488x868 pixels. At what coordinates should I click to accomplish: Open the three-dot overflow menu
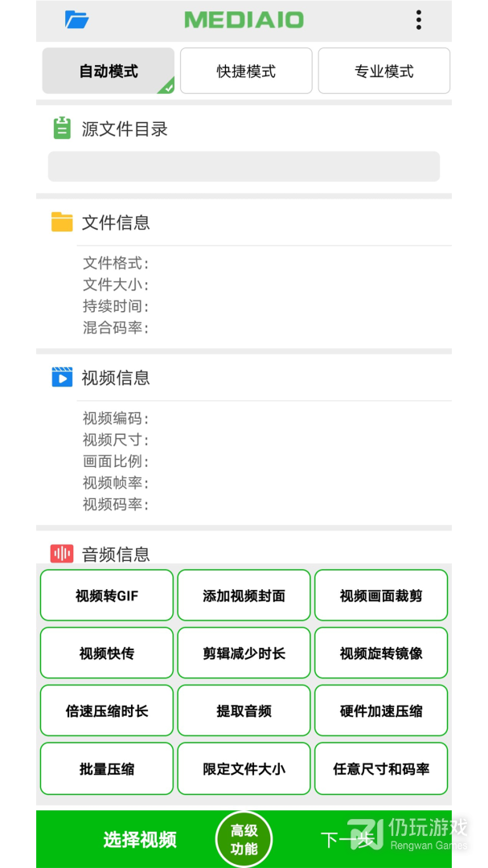[418, 20]
